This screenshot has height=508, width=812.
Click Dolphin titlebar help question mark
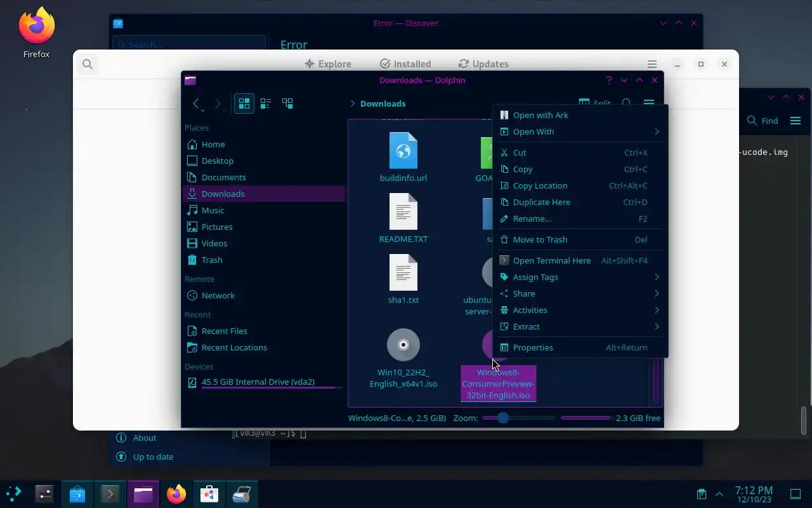point(609,80)
